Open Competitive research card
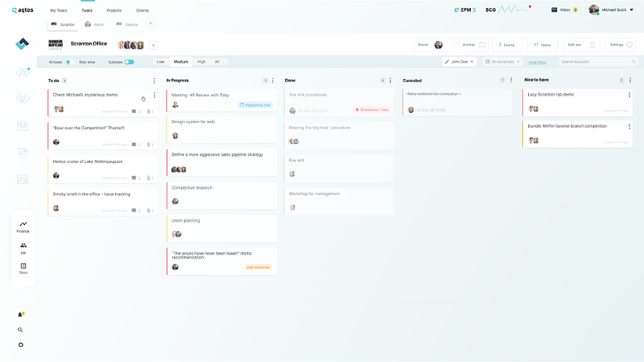Screen dimensions: 644x362 [x=222, y=195]
